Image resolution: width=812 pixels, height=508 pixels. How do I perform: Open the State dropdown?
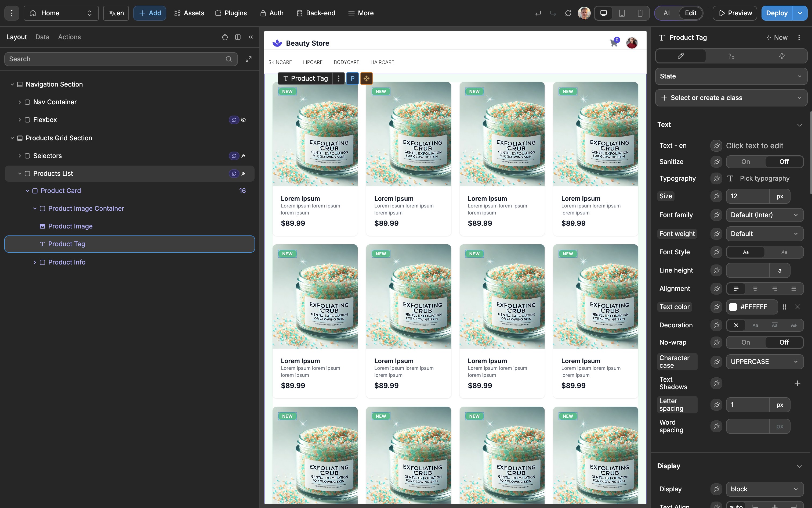(x=731, y=76)
